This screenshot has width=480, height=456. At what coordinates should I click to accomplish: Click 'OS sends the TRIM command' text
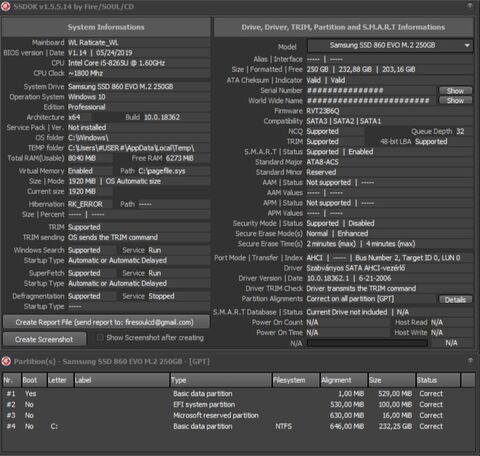pos(113,237)
